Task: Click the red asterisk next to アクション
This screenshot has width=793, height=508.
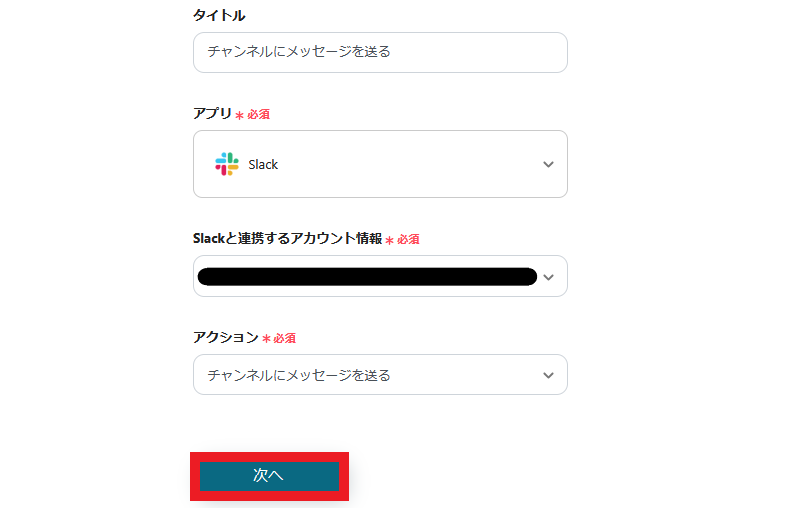Action: [266, 340]
